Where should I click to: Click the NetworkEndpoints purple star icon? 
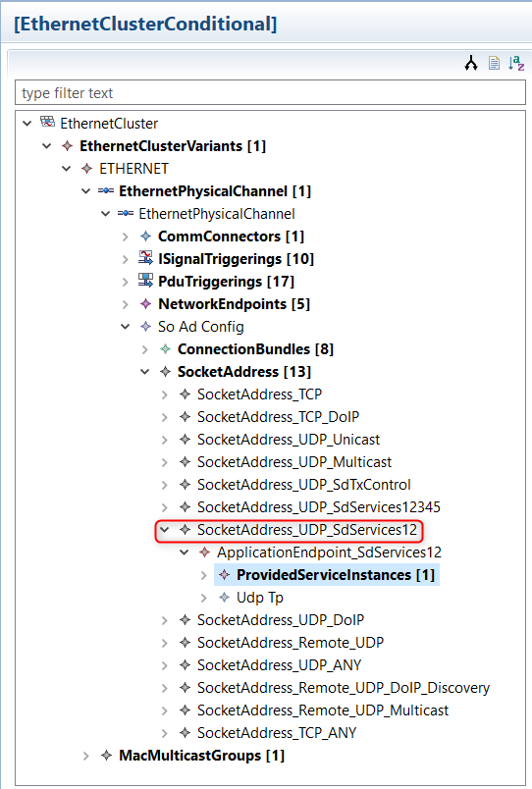(146, 303)
